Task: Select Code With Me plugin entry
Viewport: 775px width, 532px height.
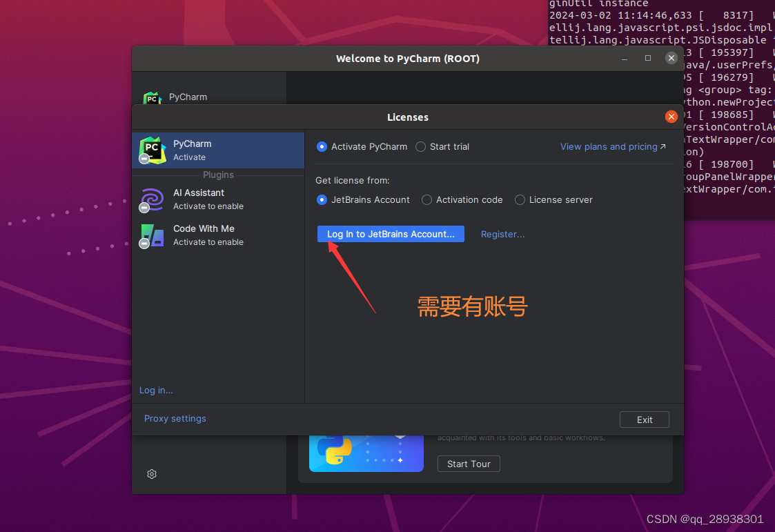Action: (x=218, y=235)
